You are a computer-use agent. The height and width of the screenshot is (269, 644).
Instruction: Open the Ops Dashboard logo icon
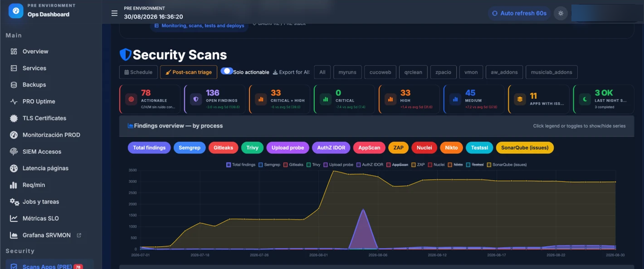coord(16,11)
